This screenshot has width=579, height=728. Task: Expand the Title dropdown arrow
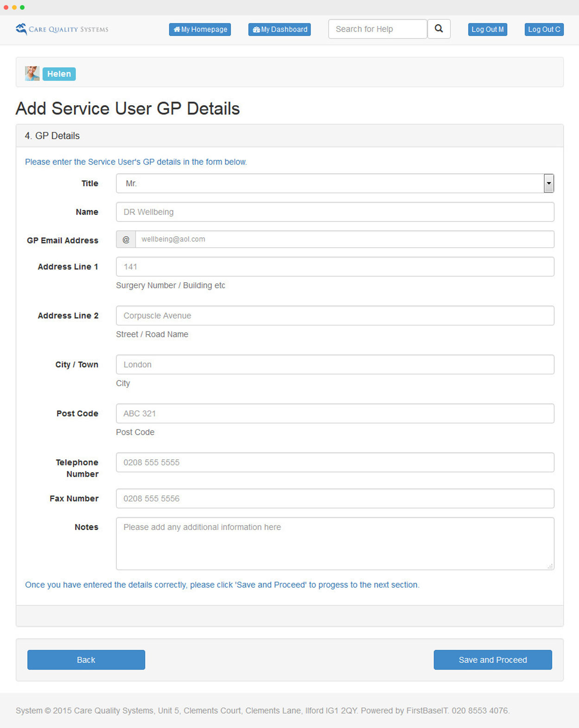(548, 184)
